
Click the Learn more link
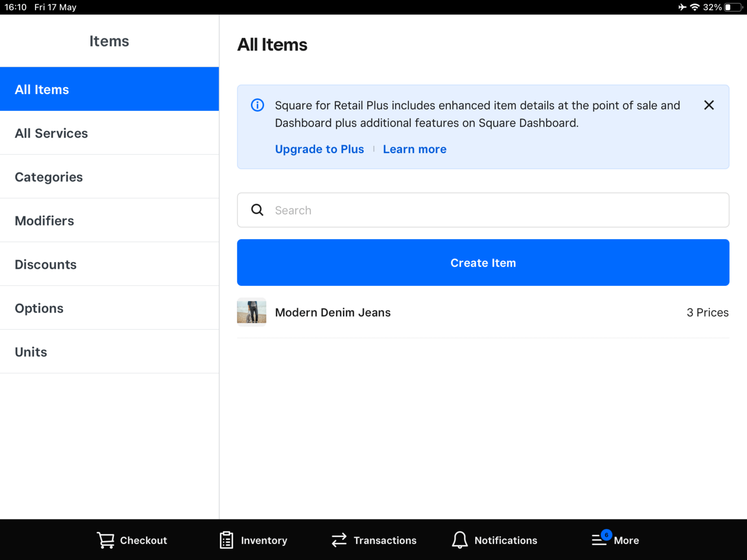(414, 149)
